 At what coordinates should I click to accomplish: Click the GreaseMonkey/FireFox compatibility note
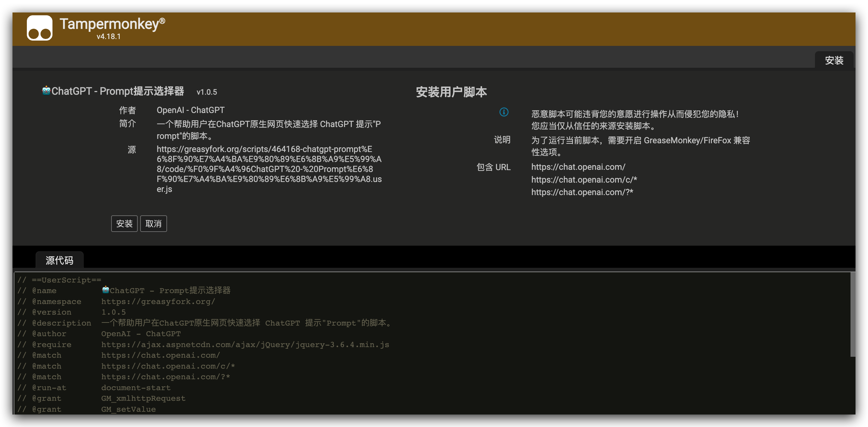[x=641, y=146]
